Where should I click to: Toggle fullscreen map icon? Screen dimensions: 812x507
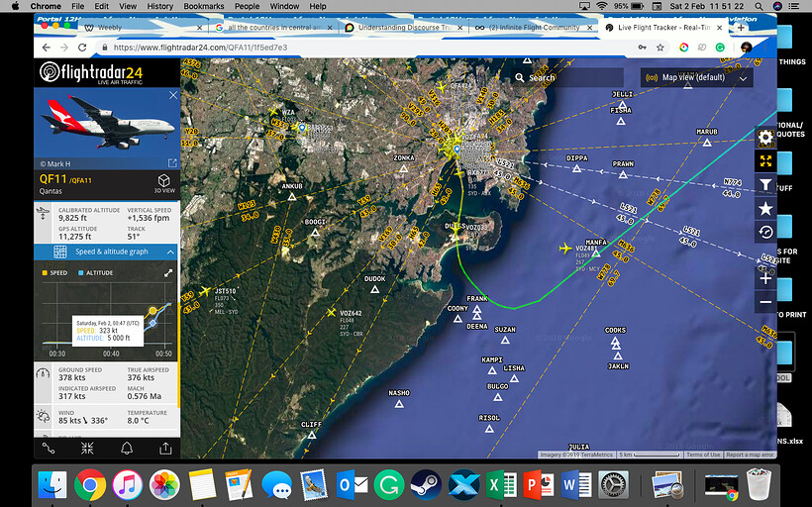765,161
